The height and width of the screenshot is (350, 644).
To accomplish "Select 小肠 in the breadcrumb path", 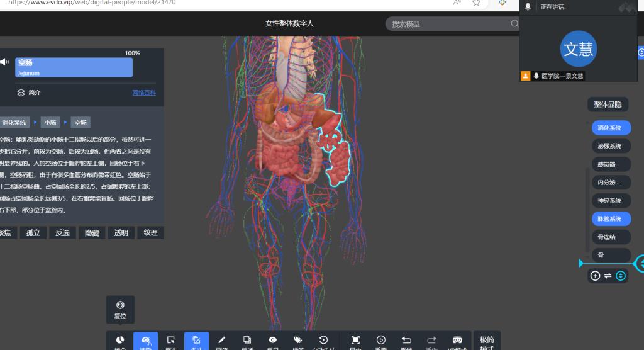I will click(52, 123).
